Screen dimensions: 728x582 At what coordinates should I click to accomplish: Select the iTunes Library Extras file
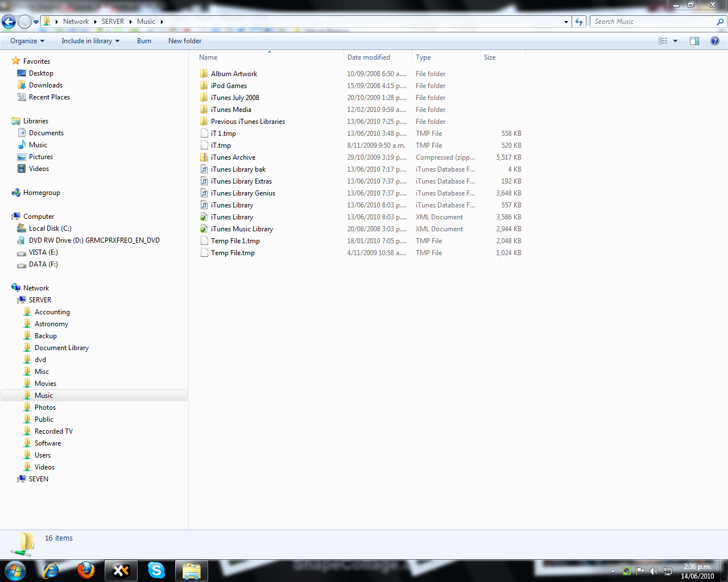click(241, 181)
